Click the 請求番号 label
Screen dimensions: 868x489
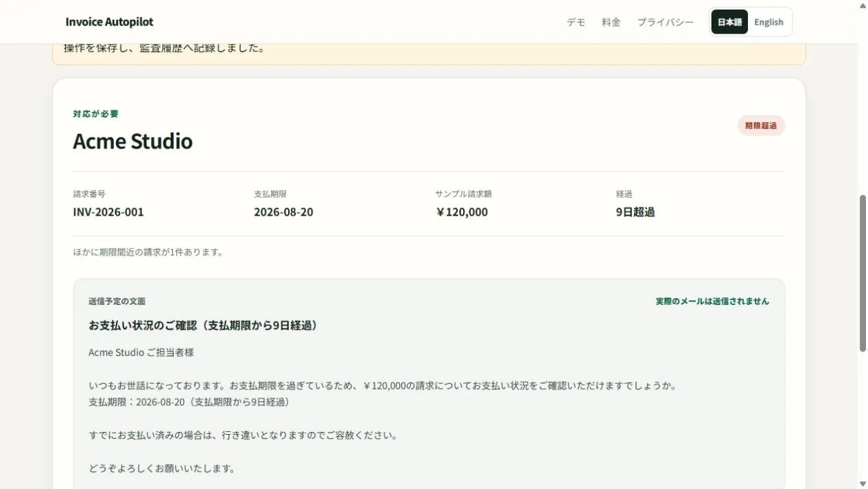coord(89,194)
